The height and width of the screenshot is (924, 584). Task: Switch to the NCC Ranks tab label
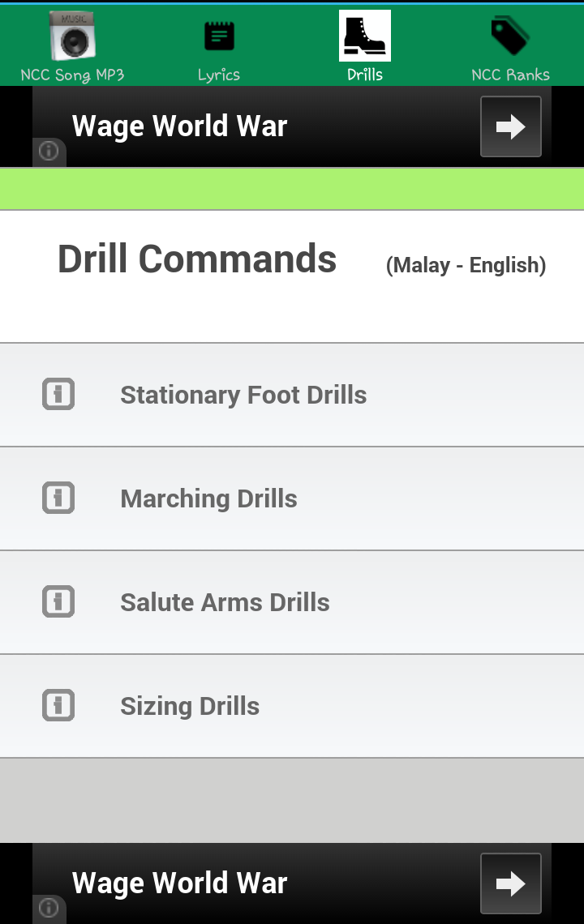511,75
